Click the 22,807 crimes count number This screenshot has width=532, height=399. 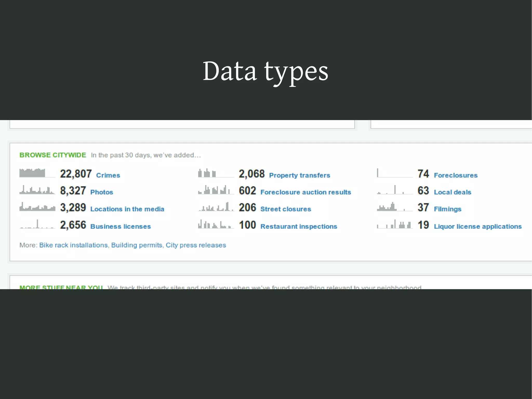(76, 174)
